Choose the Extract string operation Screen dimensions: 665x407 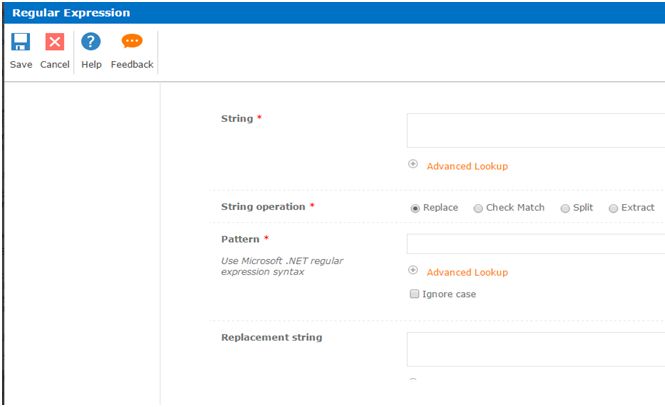613,208
